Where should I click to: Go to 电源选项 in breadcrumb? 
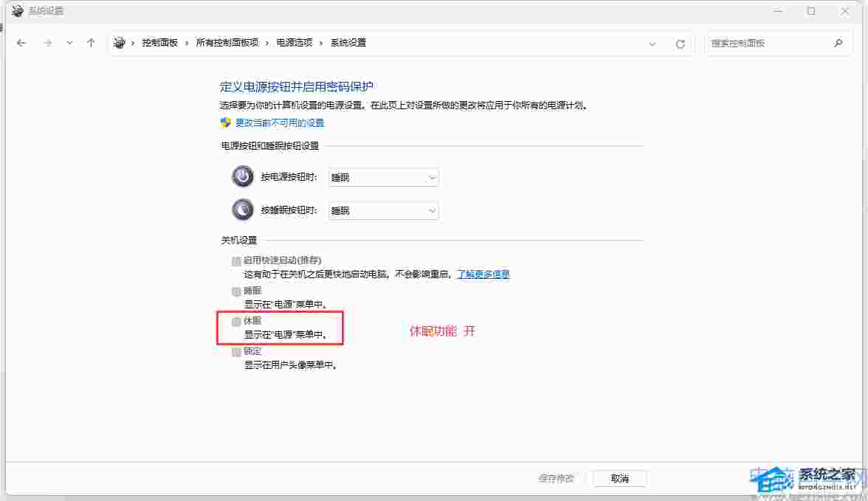click(294, 43)
